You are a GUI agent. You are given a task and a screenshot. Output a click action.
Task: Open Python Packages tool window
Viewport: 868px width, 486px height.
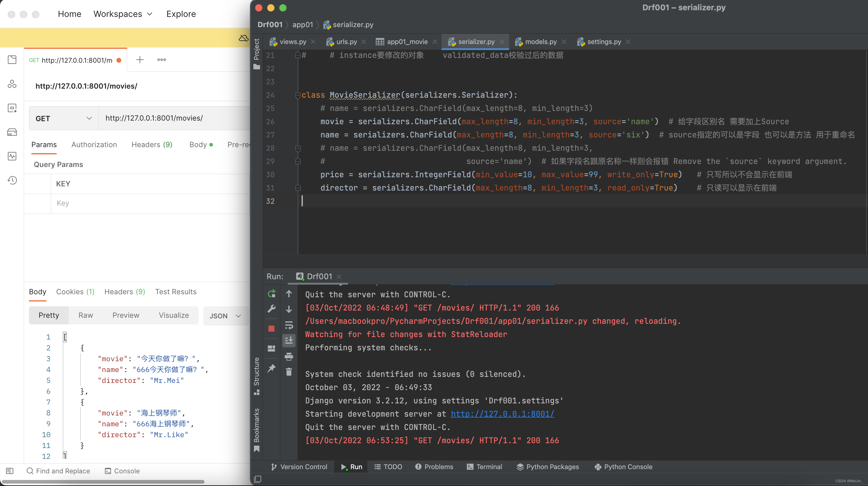pyautogui.click(x=548, y=467)
